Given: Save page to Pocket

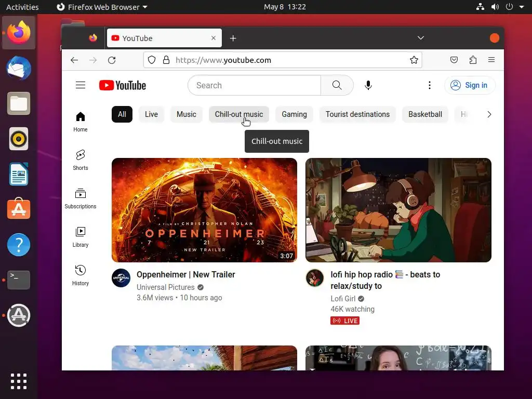Looking at the screenshot, I should (454, 60).
